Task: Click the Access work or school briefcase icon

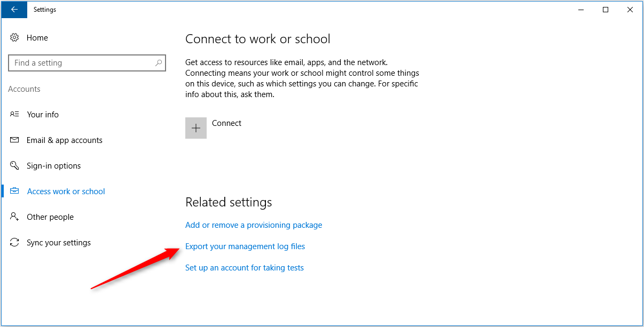Action: pyautogui.click(x=15, y=192)
